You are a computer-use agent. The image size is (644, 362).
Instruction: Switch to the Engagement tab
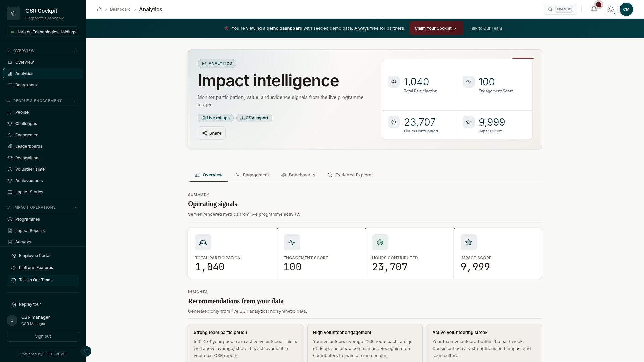(x=252, y=175)
